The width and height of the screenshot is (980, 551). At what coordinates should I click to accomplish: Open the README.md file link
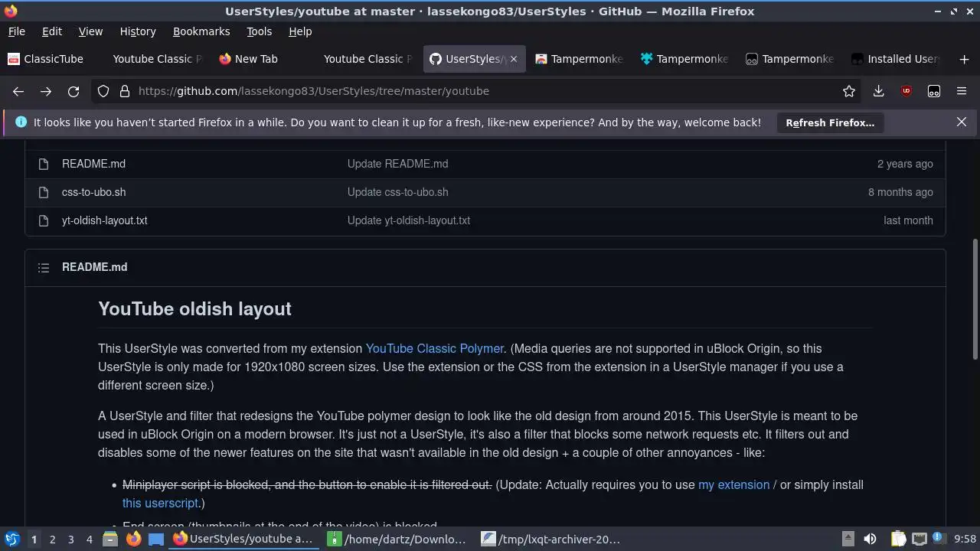[x=93, y=164]
